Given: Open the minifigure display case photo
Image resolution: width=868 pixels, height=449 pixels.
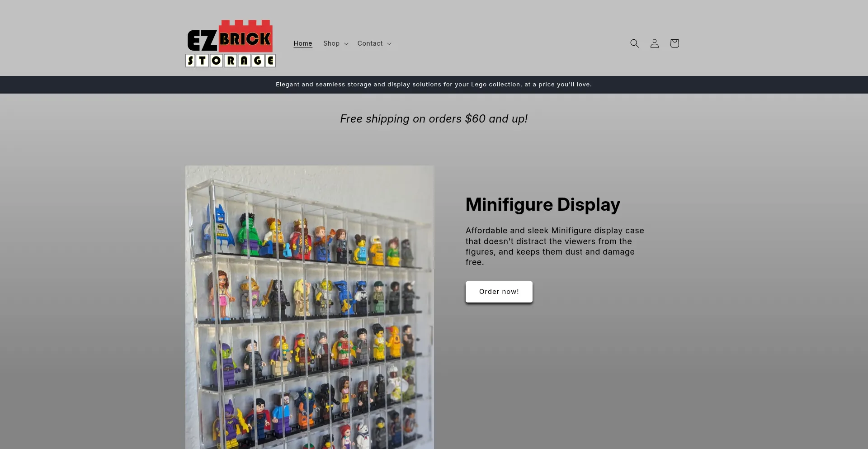Looking at the screenshot, I should (x=310, y=307).
